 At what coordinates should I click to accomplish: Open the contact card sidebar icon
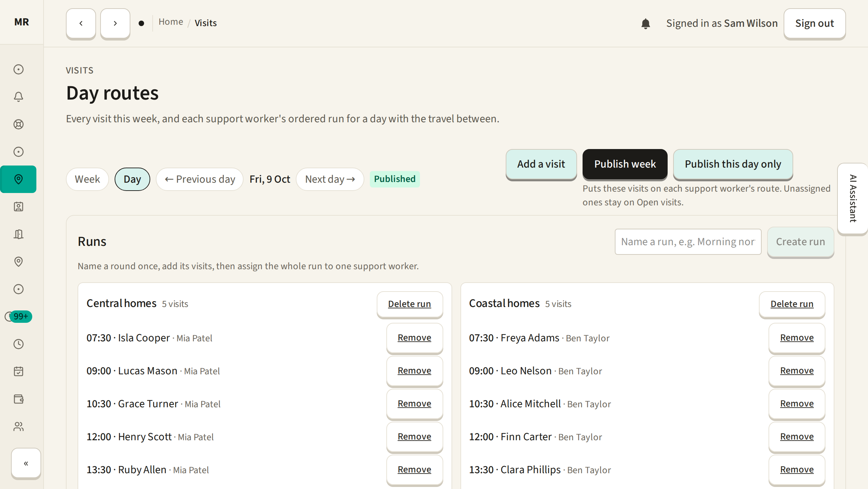19,207
